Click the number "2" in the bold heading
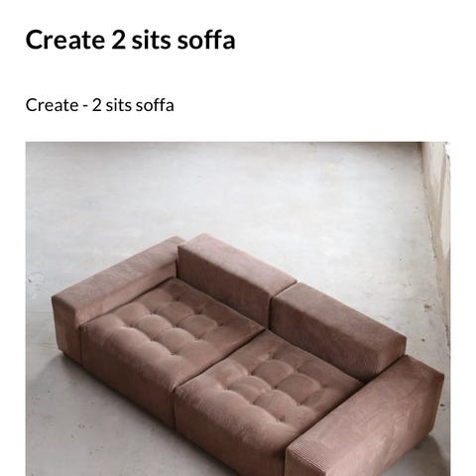The height and width of the screenshot is (476, 476). (x=118, y=40)
